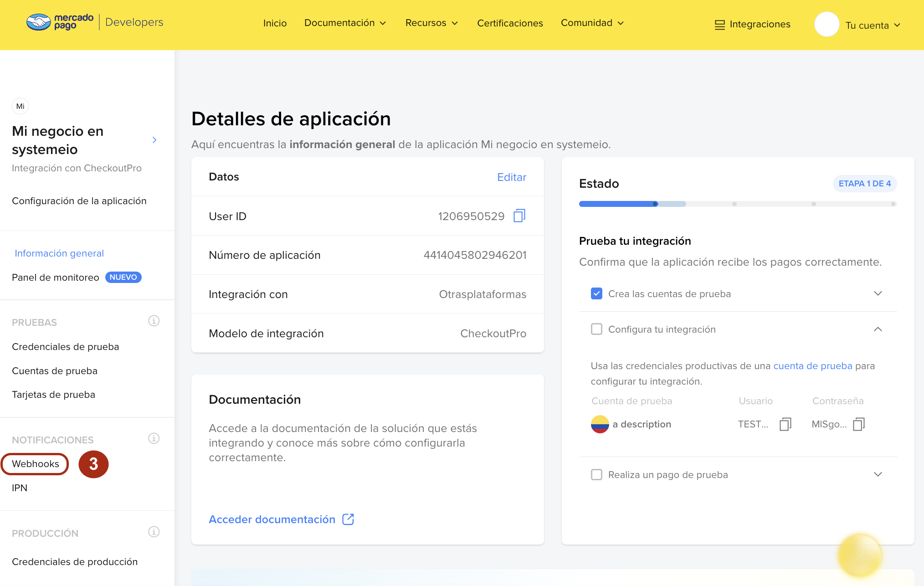Click the Mercado Pago handshake logo
Screen dimensions: 924x586
click(x=39, y=22)
